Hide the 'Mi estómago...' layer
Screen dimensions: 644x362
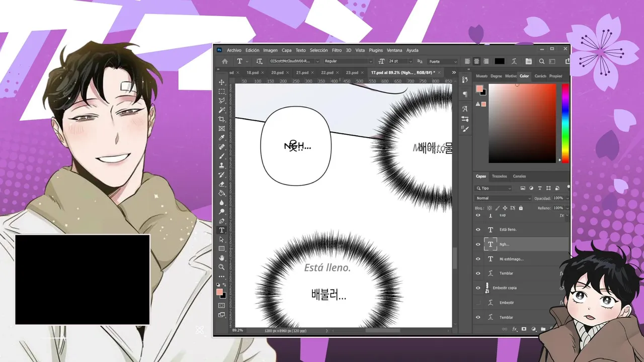click(478, 259)
